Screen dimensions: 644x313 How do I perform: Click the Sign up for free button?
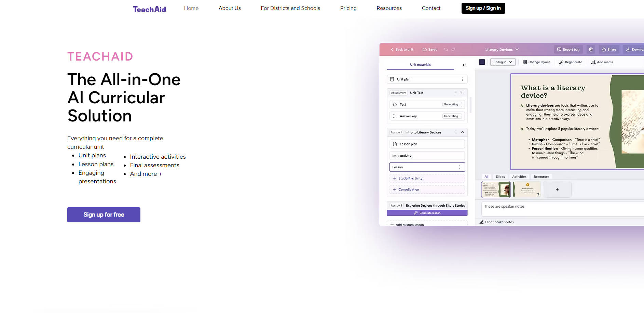[104, 214]
